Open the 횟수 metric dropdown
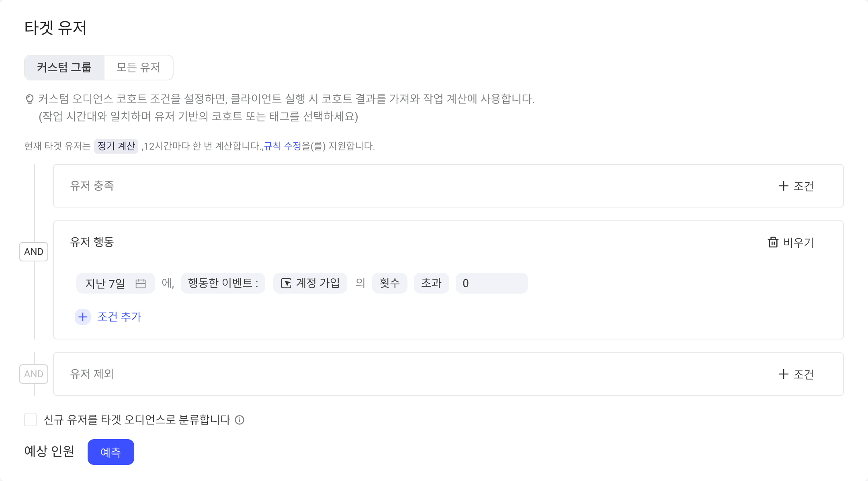 click(x=390, y=283)
